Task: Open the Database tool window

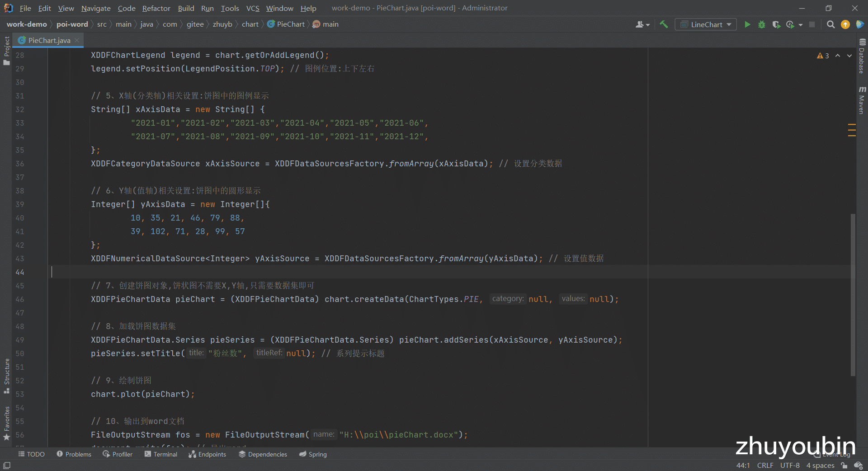Action: 862,56
